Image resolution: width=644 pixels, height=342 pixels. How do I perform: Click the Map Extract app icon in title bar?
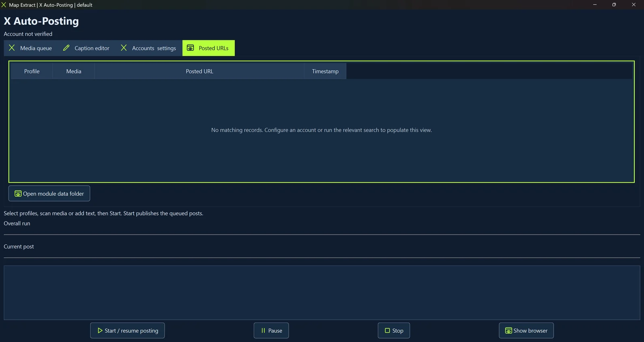pos(4,5)
